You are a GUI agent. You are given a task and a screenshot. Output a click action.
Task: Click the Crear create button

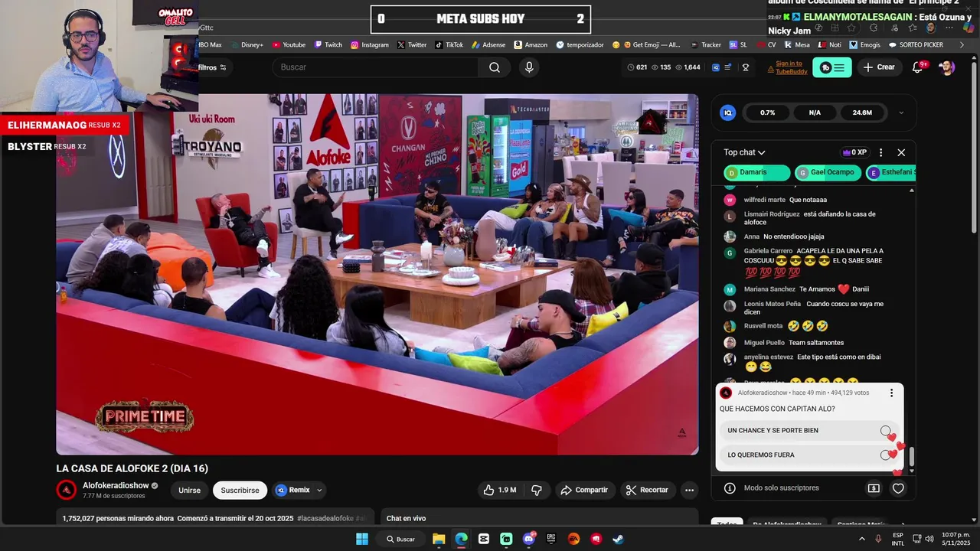click(x=879, y=67)
